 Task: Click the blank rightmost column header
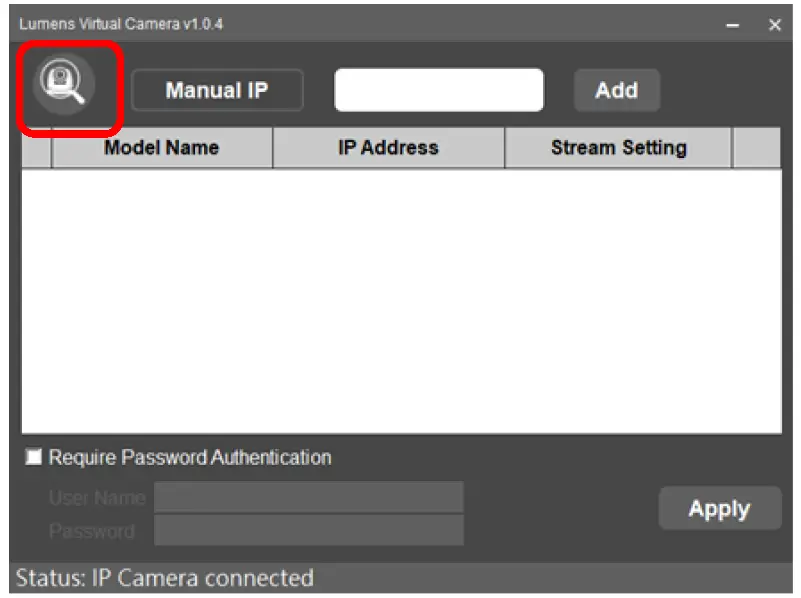pyautogui.click(x=756, y=148)
